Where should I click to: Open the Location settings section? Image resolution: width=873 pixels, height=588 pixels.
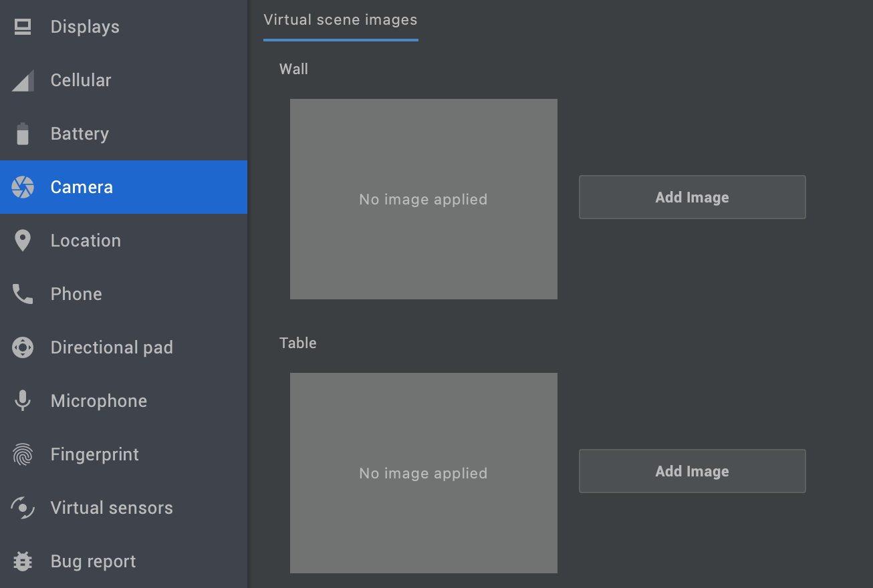tap(85, 241)
